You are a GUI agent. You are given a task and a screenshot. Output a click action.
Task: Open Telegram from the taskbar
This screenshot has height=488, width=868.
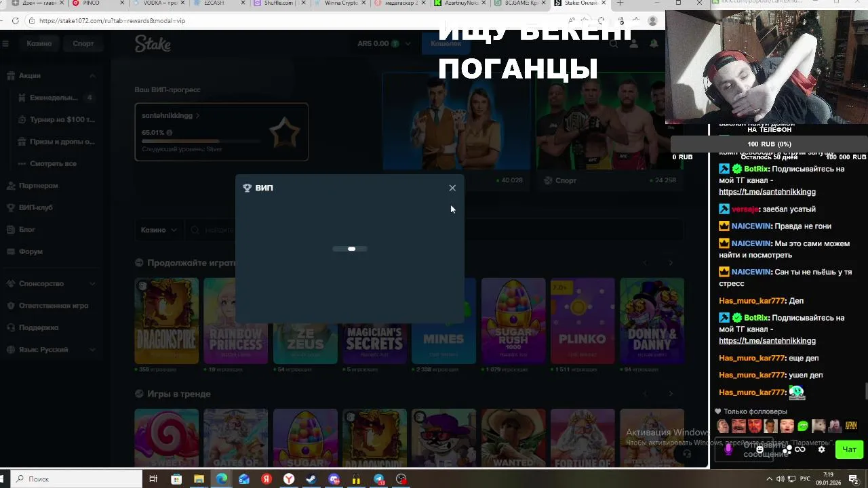(379, 479)
